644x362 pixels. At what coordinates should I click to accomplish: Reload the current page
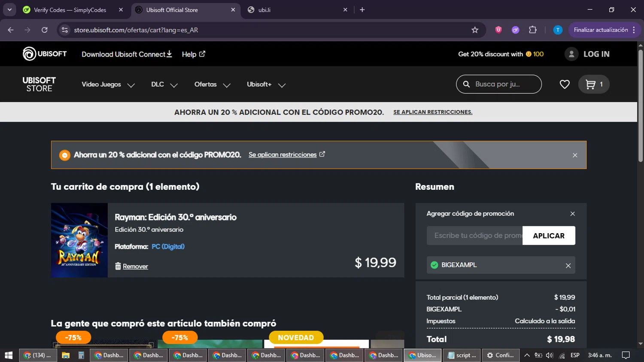click(44, 30)
